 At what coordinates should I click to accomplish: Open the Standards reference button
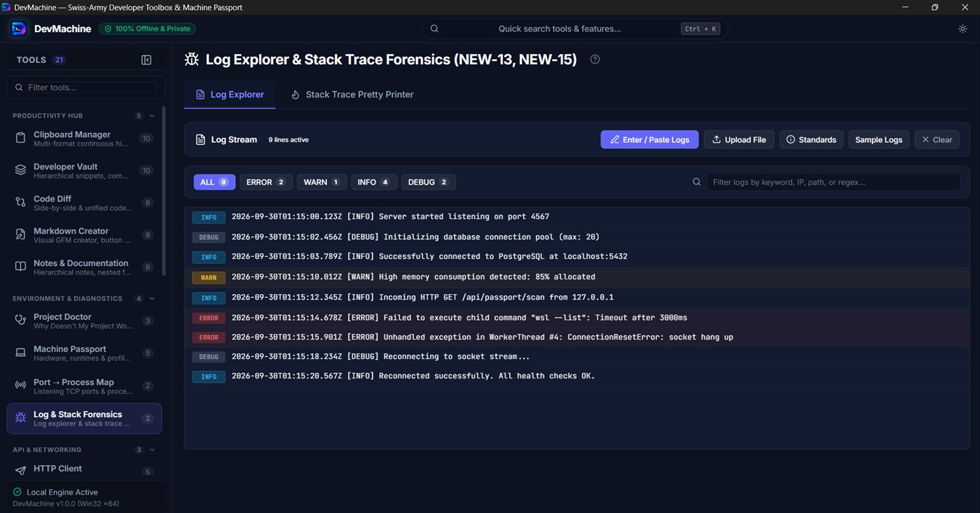811,140
